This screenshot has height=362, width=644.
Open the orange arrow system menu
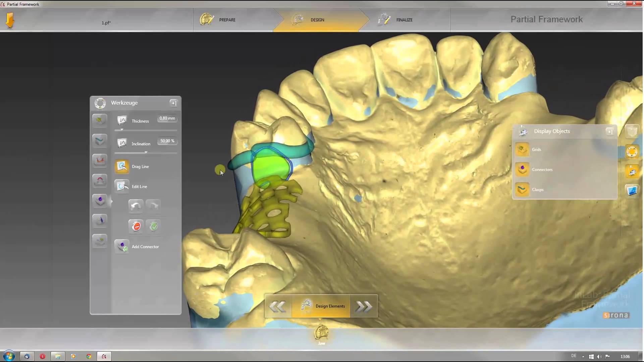click(10, 20)
